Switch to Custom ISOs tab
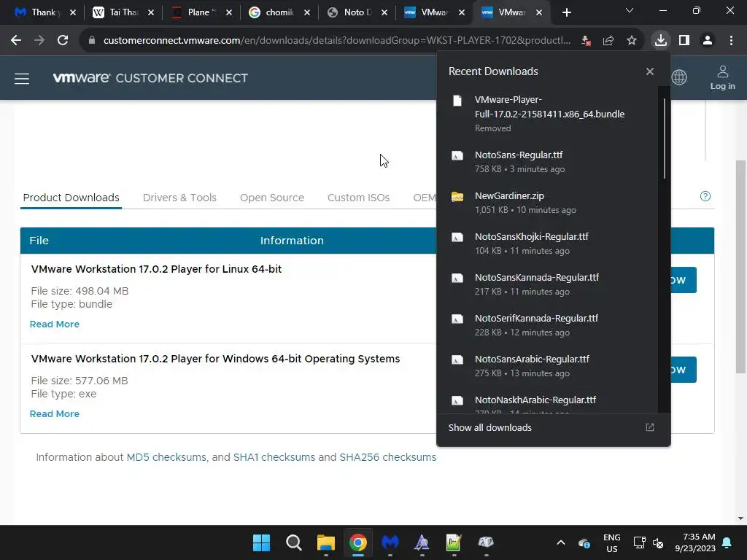The height and width of the screenshot is (560, 747). tap(358, 198)
